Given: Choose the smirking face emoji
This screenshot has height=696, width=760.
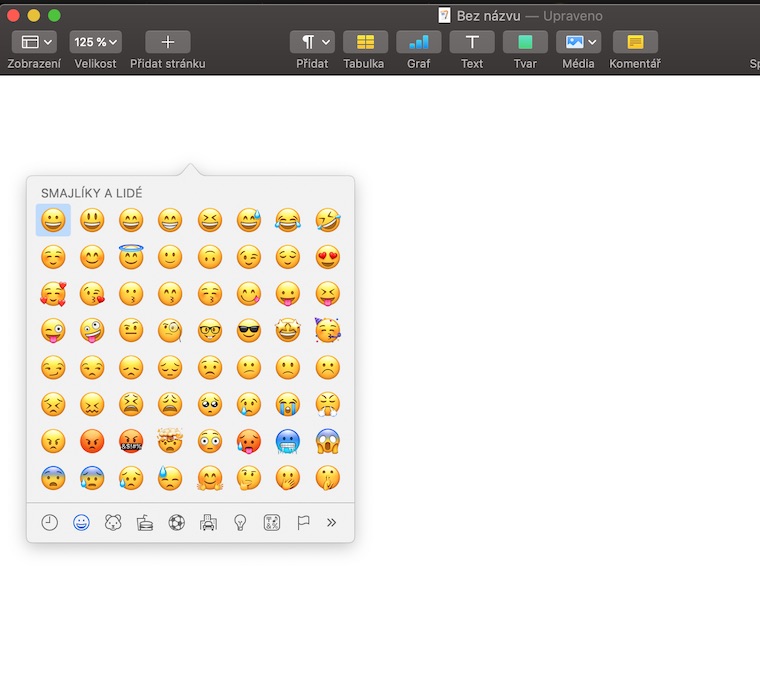Looking at the screenshot, I should (x=53, y=367).
